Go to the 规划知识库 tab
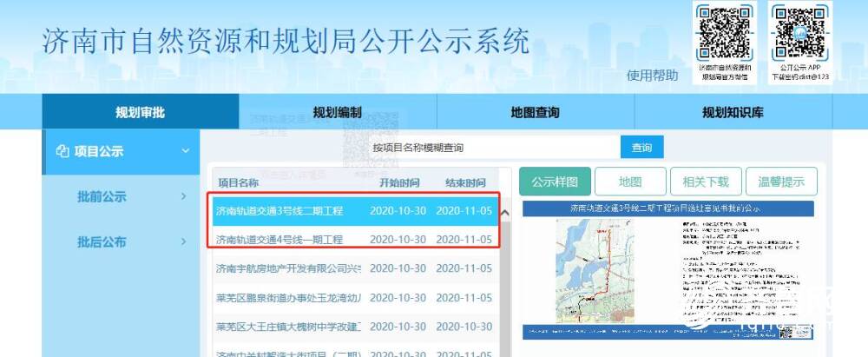 point(733,112)
